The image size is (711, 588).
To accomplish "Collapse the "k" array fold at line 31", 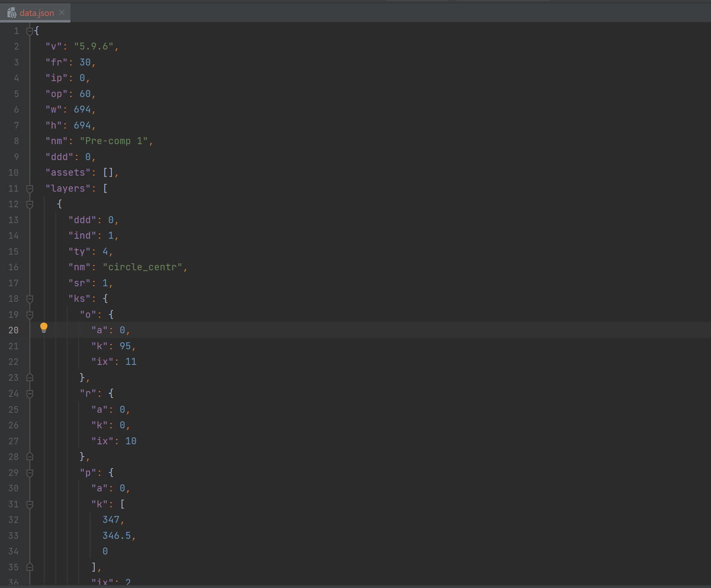I will pos(29,504).
